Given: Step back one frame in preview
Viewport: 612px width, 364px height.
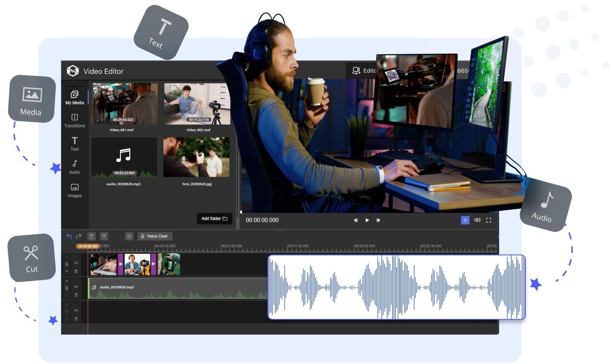Looking at the screenshot, I should tap(355, 220).
